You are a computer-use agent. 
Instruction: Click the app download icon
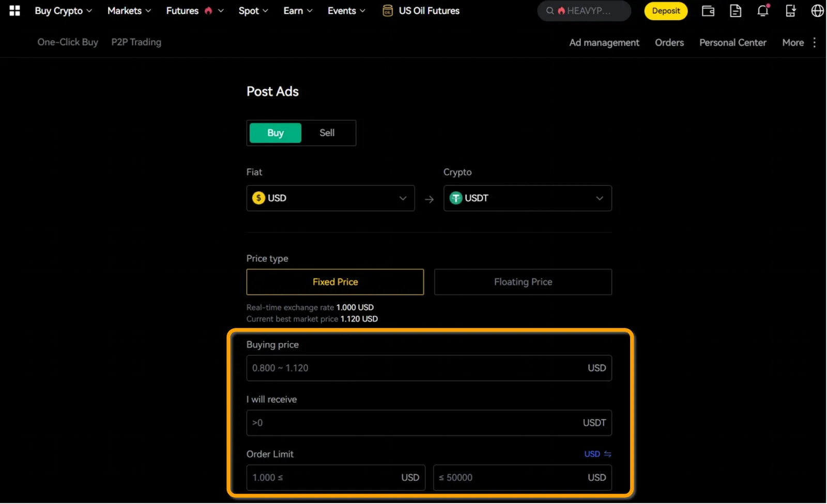pos(790,11)
